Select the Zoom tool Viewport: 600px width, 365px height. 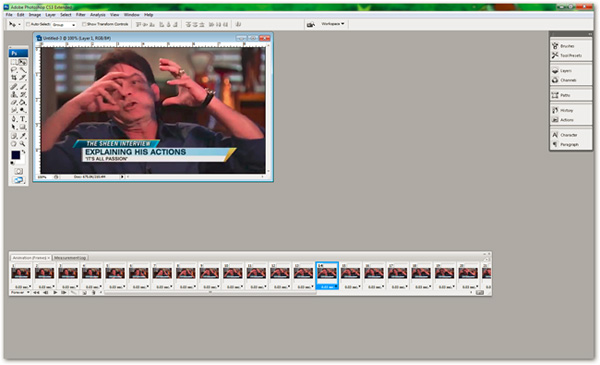click(23, 143)
